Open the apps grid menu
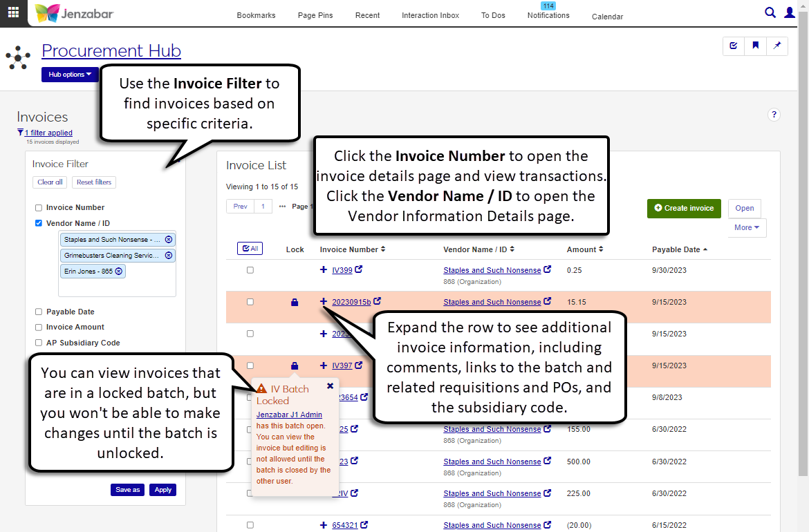This screenshot has height=532, width=809. [13, 12]
